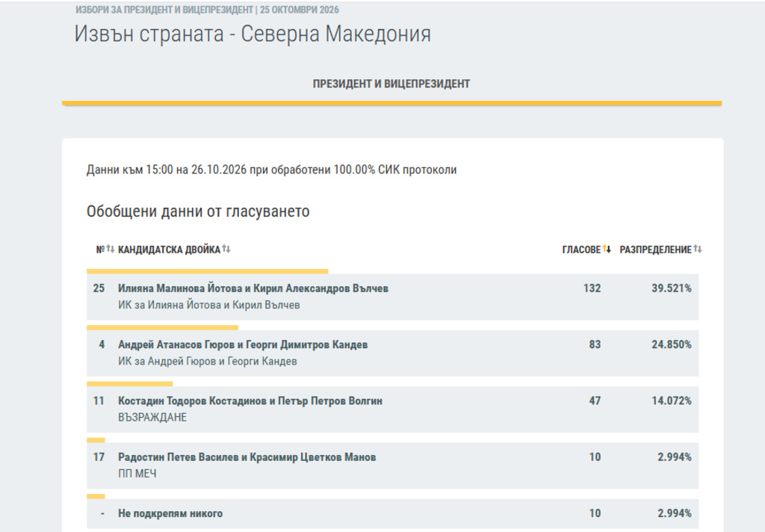
Task: Select Илияна Малинова Йотова candidate name
Action: point(253,288)
